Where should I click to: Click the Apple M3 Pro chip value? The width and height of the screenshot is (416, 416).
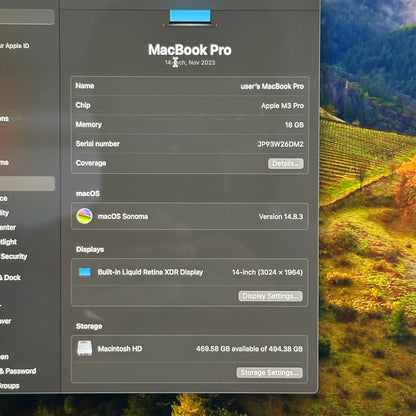coord(282,106)
